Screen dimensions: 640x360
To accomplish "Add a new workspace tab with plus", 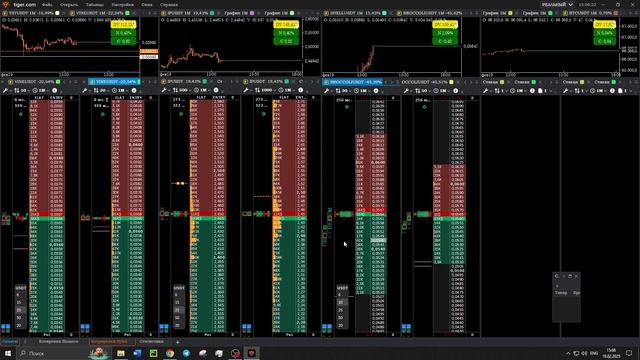I will [x=178, y=342].
